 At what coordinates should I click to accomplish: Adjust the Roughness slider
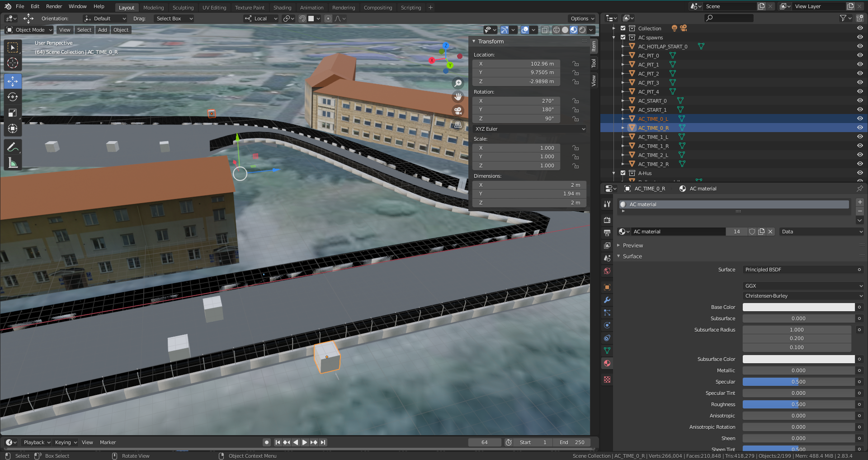coord(798,404)
